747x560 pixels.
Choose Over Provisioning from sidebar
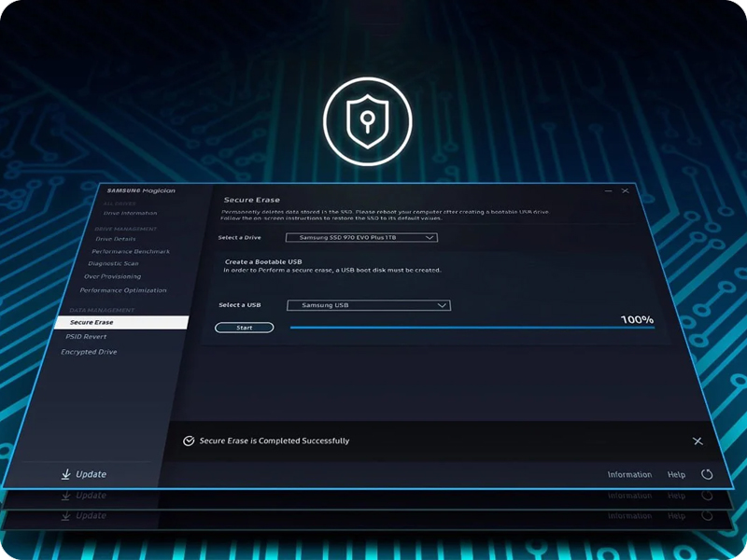coord(112,276)
